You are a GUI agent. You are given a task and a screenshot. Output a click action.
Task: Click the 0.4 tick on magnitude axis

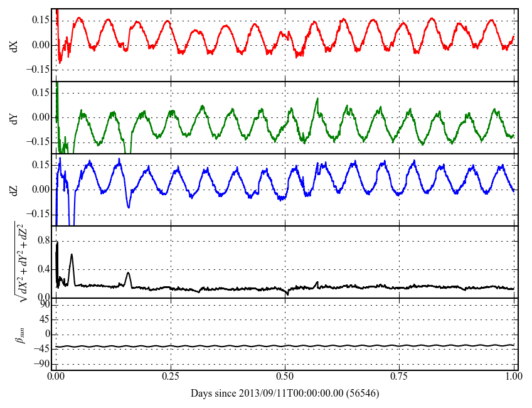[43, 269]
